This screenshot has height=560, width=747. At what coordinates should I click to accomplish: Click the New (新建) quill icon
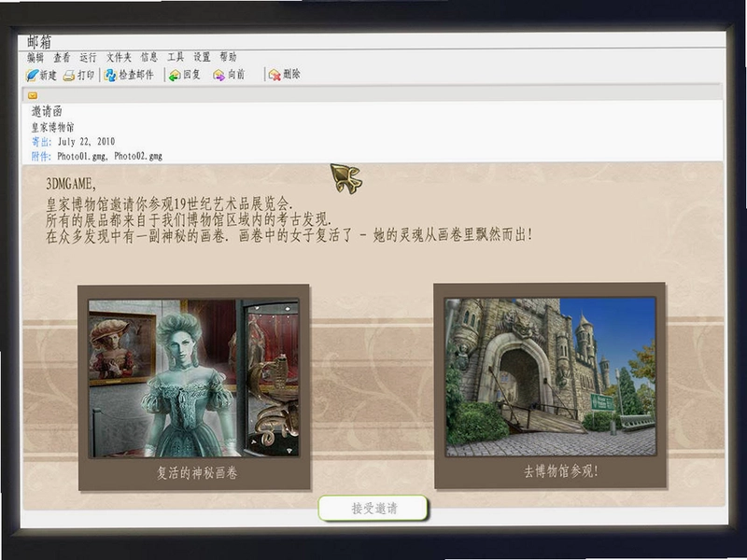click(32, 76)
